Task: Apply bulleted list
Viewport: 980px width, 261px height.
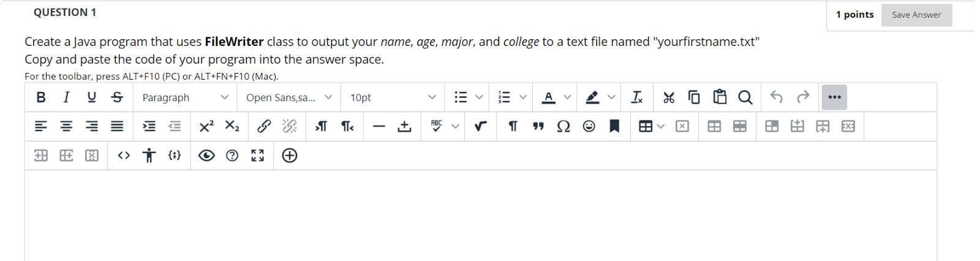Action: coord(461,97)
